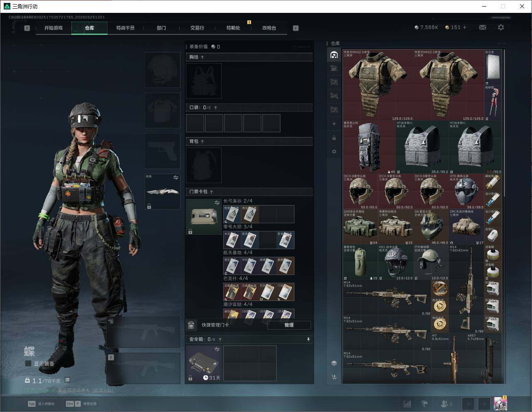The width and height of the screenshot is (532, 412).
Task: Show help for 背包 question mark
Action: click(x=202, y=142)
